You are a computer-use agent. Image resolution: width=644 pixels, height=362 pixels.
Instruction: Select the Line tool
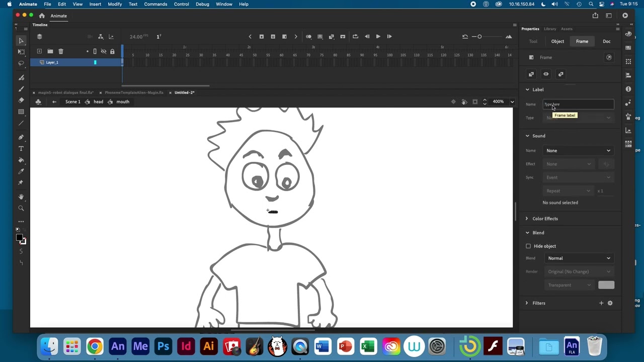pyautogui.click(x=21, y=123)
